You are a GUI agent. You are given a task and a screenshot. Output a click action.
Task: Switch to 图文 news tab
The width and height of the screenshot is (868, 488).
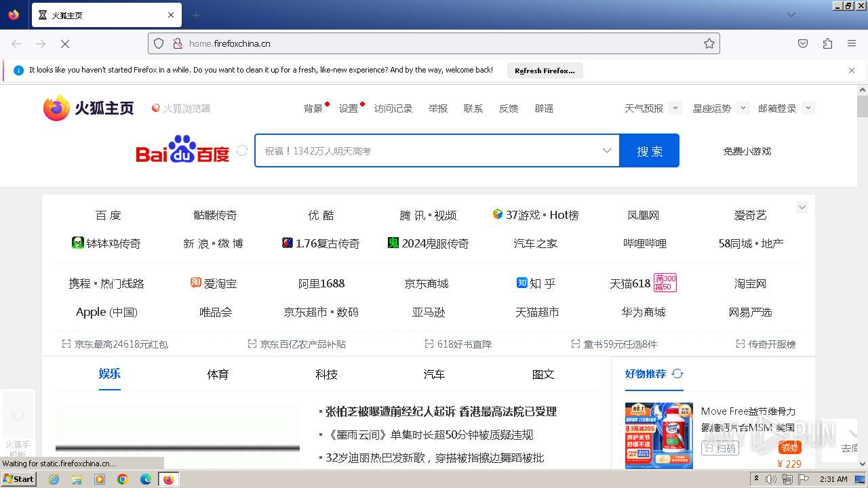pos(543,374)
